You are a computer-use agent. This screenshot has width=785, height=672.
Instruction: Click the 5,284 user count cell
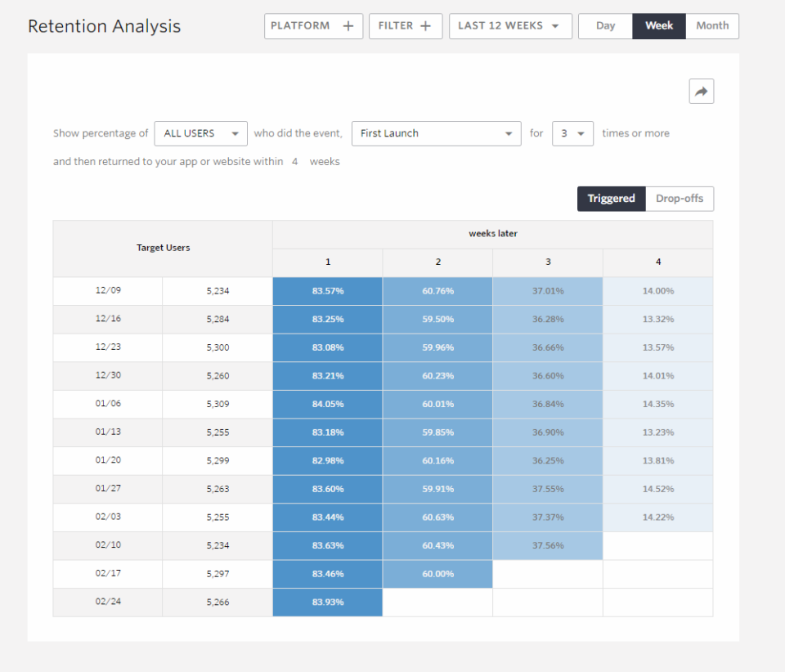[x=218, y=319]
